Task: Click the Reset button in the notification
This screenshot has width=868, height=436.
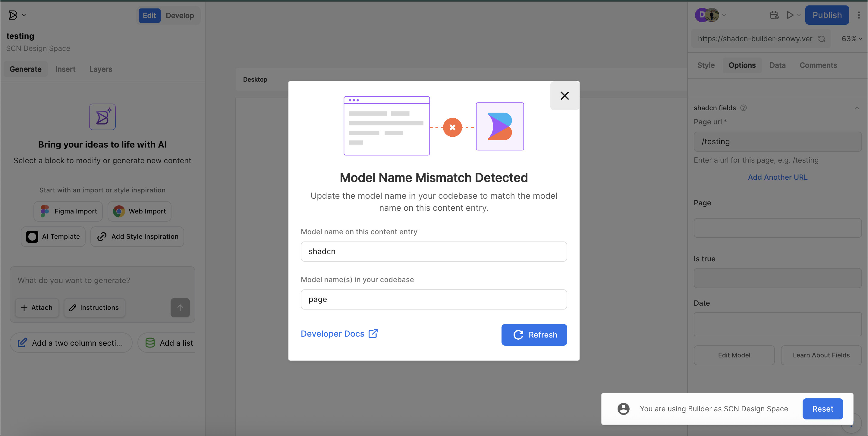Action: click(x=822, y=408)
